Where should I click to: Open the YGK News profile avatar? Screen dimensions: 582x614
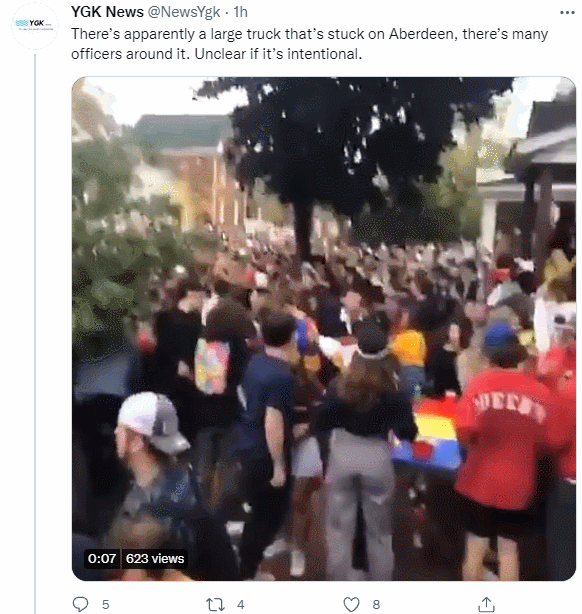pyautogui.click(x=35, y=26)
